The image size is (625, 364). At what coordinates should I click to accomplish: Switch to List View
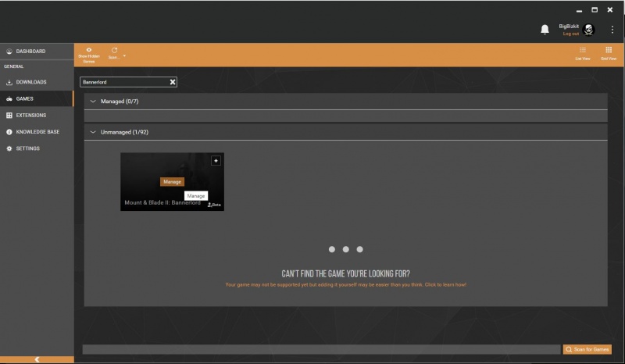point(583,53)
